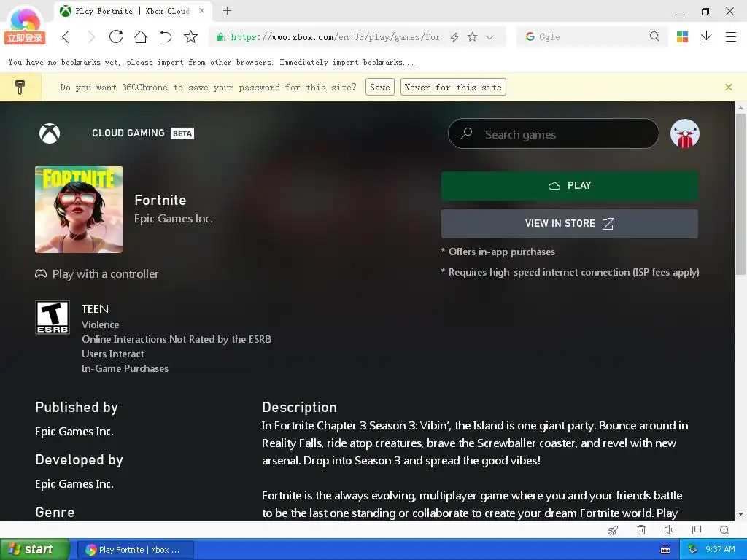
Task: Click the red login badge in top-left
Action: click(x=25, y=38)
